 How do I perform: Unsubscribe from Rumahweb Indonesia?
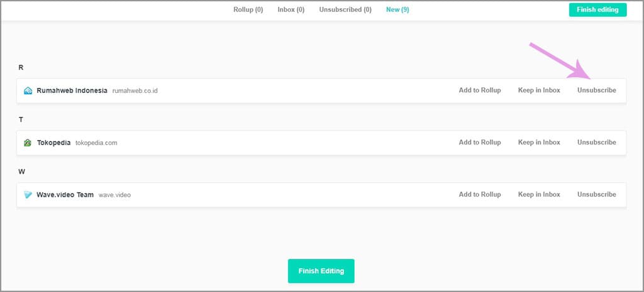pyautogui.click(x=596, y=90)
